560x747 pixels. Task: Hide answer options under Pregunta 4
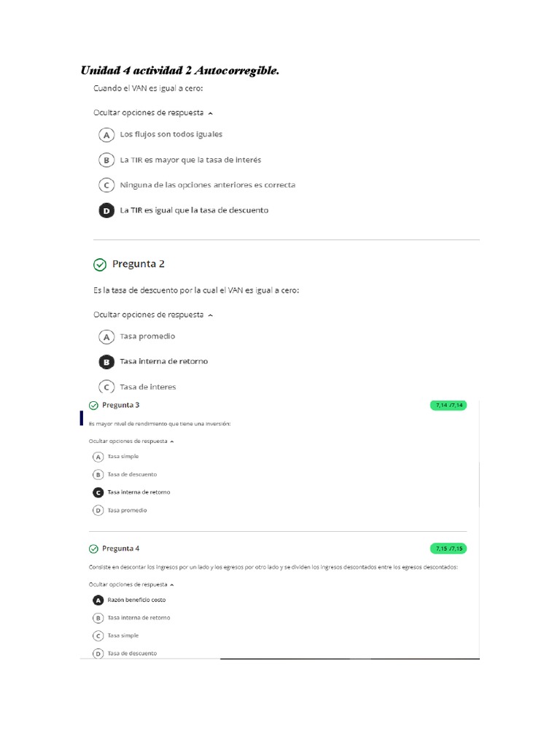(131, 584)
